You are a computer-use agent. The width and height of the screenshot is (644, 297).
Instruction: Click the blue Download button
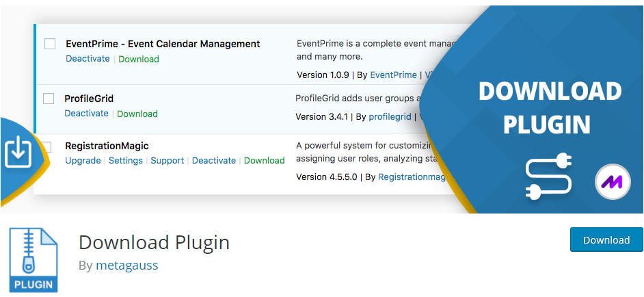606,240
